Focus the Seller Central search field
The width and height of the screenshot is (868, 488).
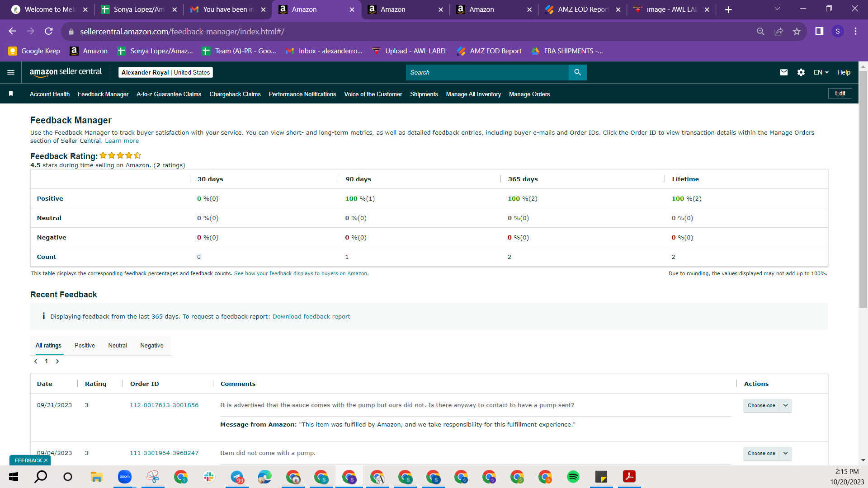coord(487,72)
